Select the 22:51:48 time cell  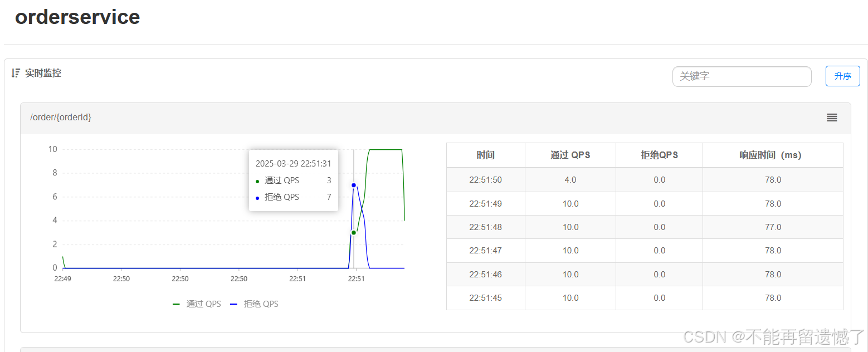485,227
